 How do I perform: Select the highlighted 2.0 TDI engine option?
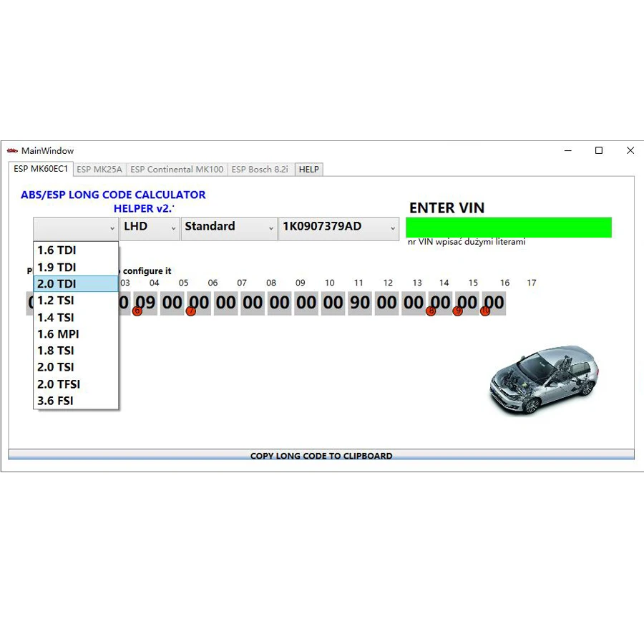click(76, 284)
